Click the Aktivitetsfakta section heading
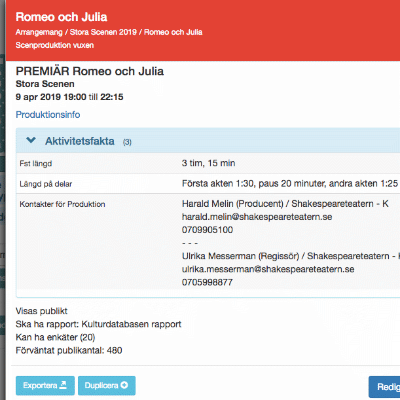The height and width of the screenshot is (400, 400). 80,141
